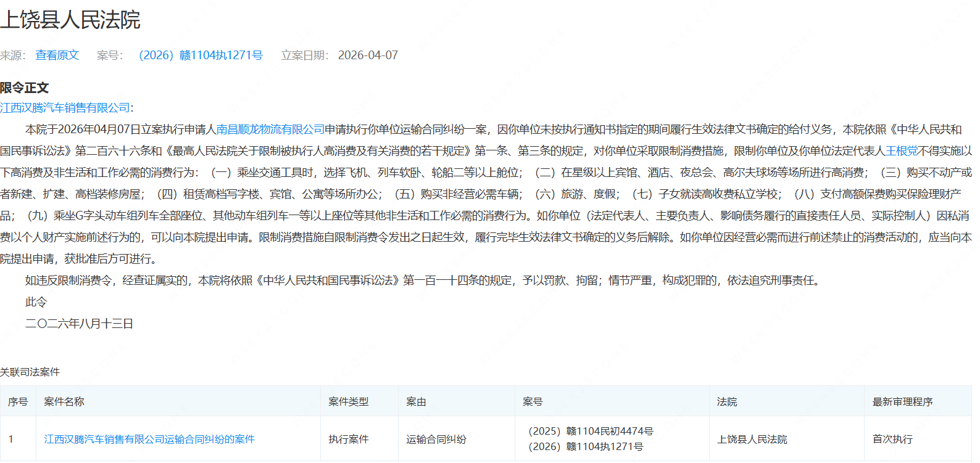The height and width of the screenshot is (463, 980).
Task: Select filing date 2026-04-07
Action: [368, 55]
